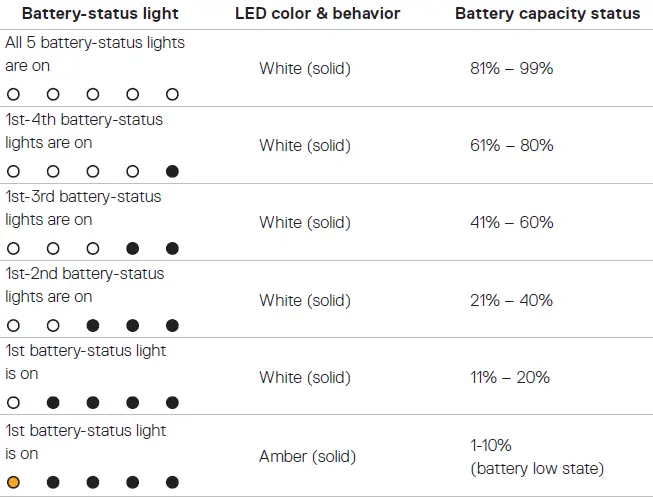Click the last dark light in the amber row
653x498 pixels.
pyautogui.click(x=172, y=482)
